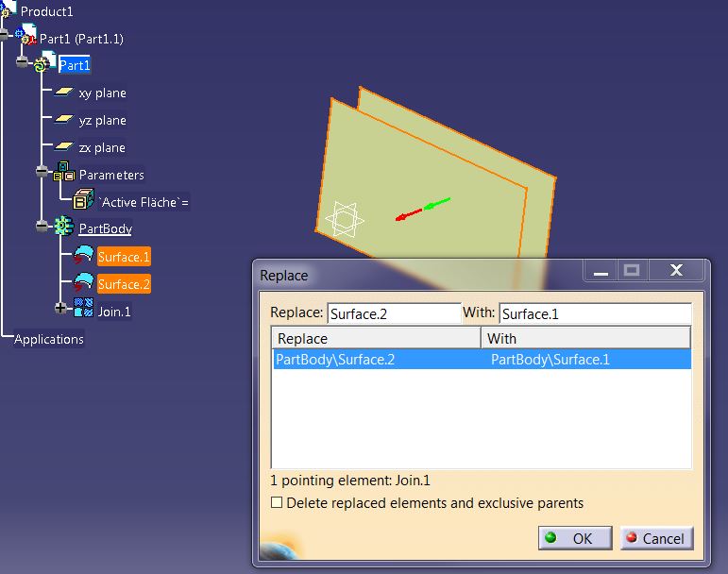728x574 pixels.
Task: Maximize the Replace dialog
Action: 633,271
